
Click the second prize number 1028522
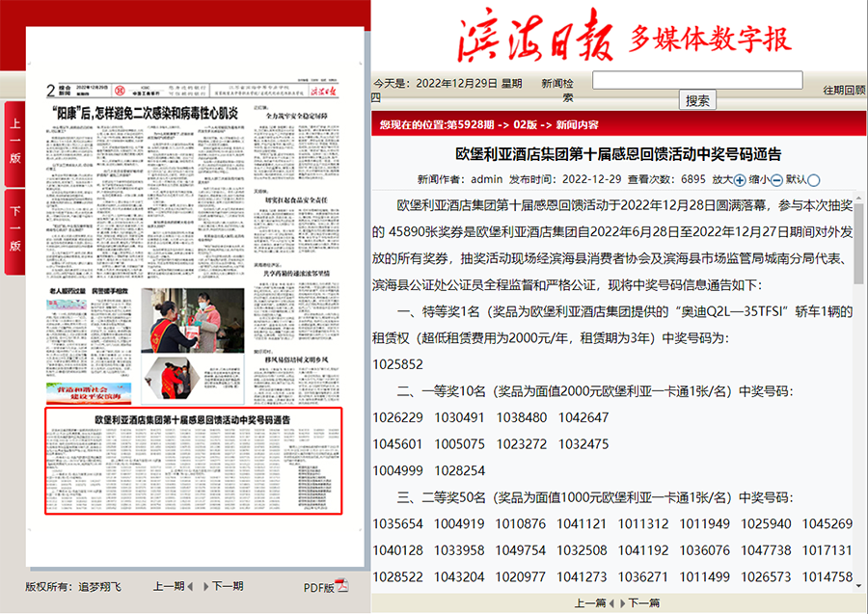(x=398, y=577)
